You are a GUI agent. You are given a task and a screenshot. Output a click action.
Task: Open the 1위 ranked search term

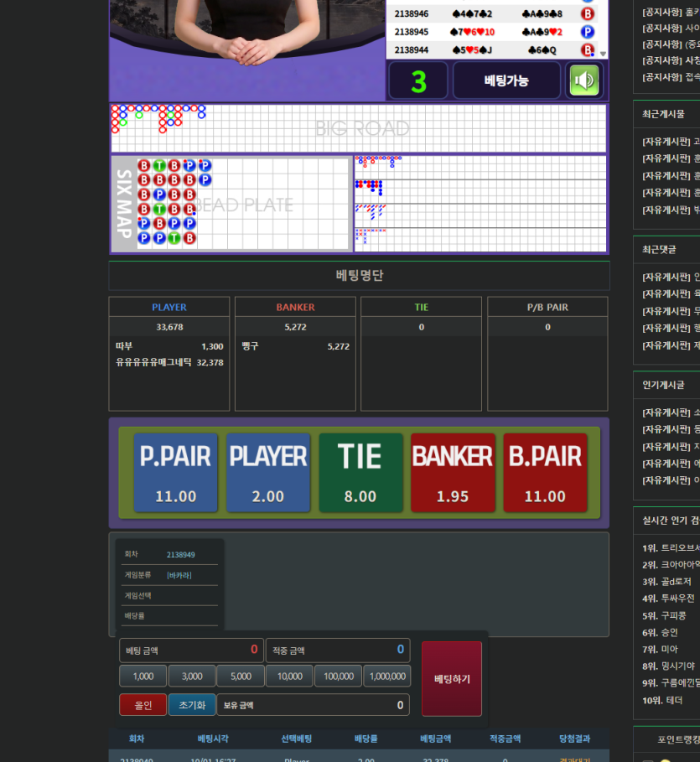[671, 547]
